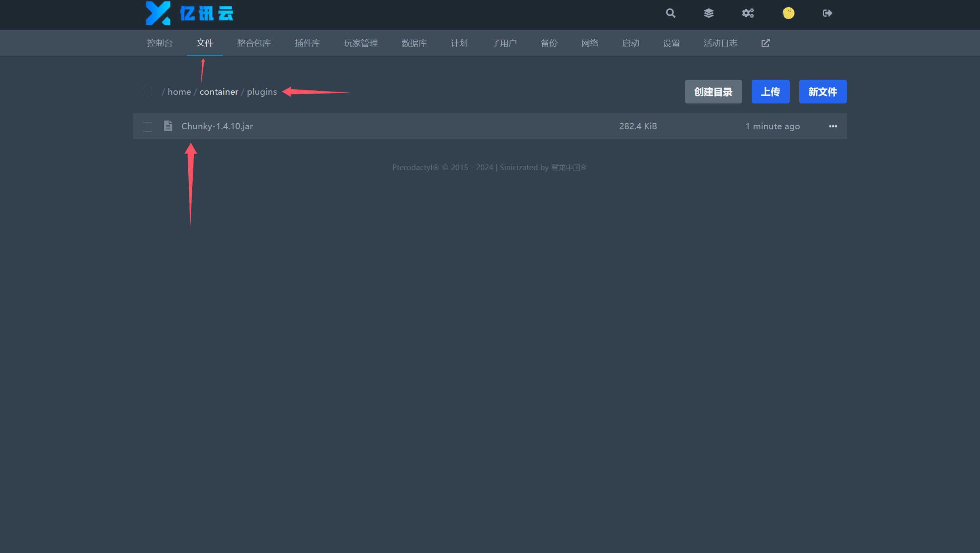The width and height of the screenshot is (980, 553).
Task: Open the 数据库 tab
Action: click(414, 43)
